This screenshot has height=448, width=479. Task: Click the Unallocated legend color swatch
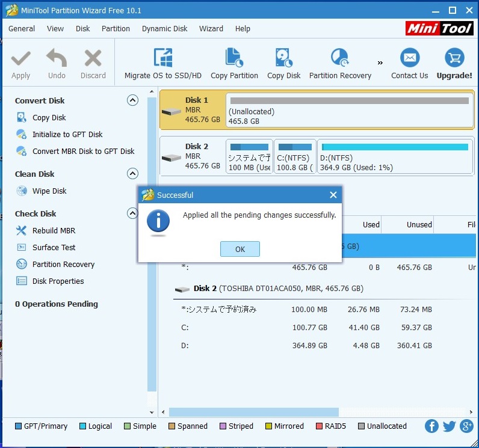pyautogui.click(x=361, y=426)
